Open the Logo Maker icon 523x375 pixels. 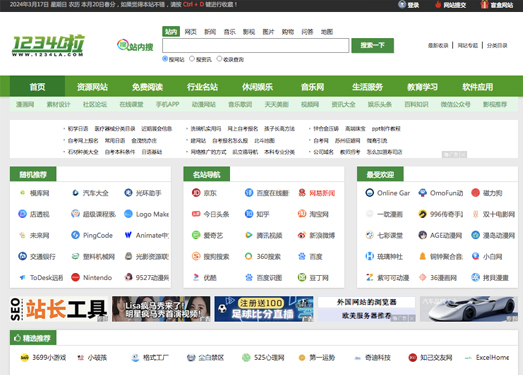point(128,214)
